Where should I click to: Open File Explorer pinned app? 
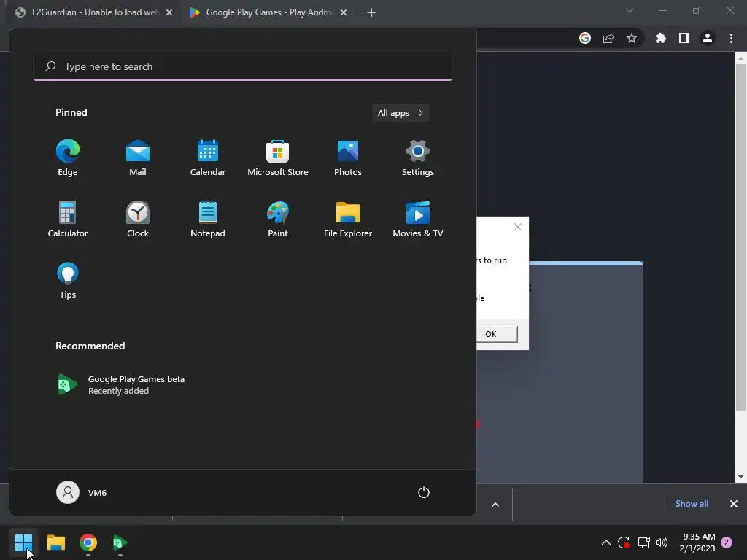coord(348,219)
